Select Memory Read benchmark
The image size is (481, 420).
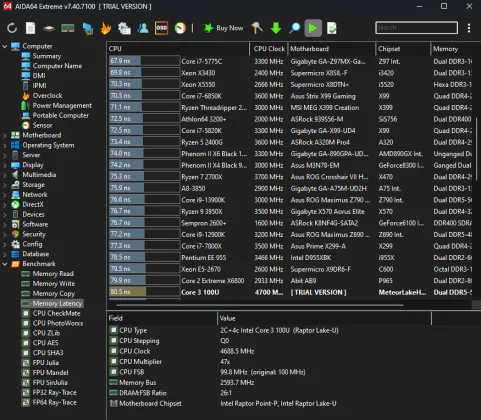53,274
